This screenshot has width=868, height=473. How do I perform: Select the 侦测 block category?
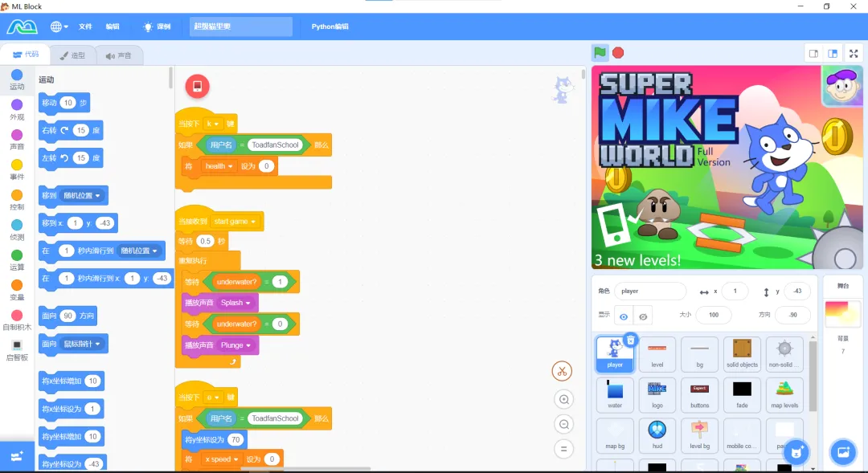pos(17,230)
